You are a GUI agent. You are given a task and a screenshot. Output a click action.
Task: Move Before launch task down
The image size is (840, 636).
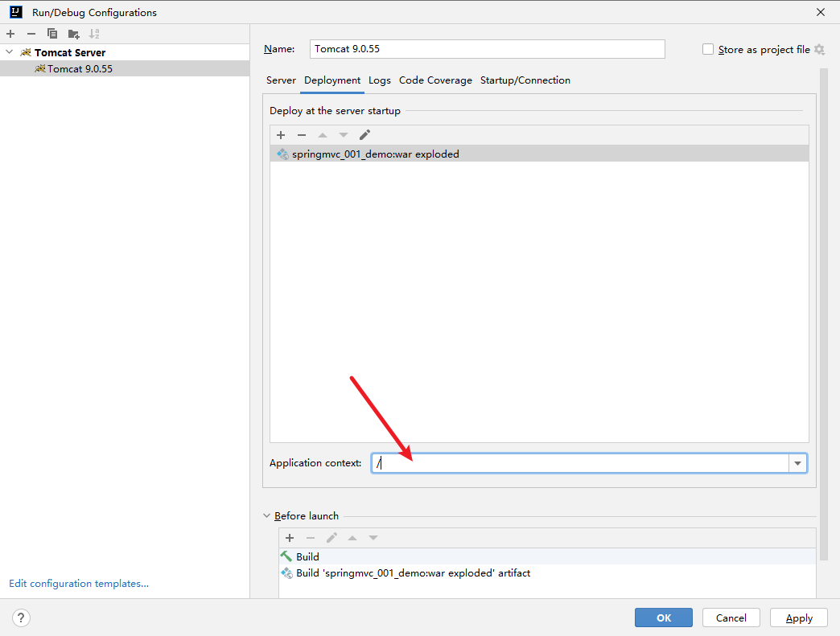click(373, 537)
